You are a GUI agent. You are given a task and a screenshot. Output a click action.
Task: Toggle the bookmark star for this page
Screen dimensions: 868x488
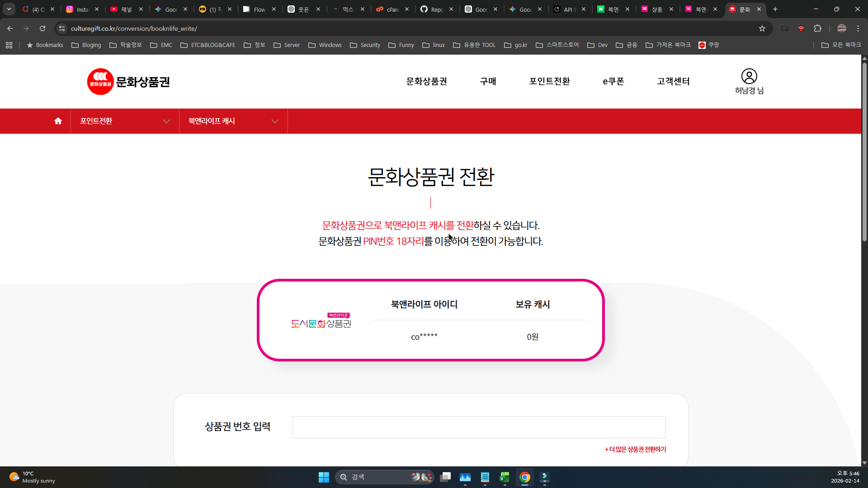point(762,28)
